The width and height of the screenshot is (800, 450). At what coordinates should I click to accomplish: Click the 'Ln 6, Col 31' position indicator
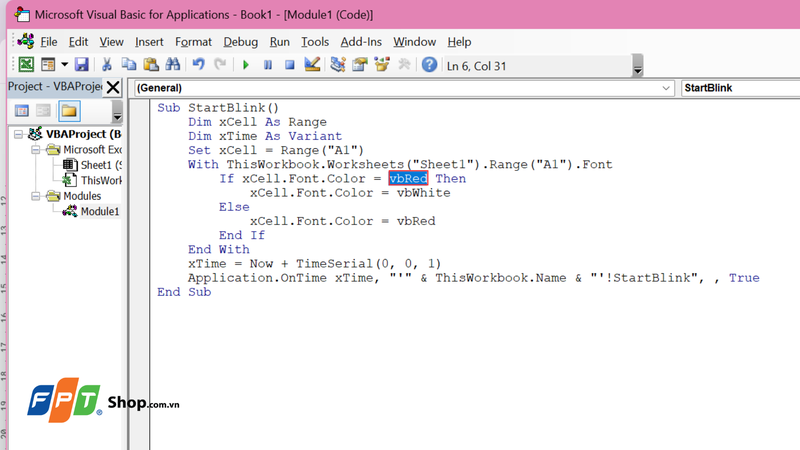(x=477, y=66)
